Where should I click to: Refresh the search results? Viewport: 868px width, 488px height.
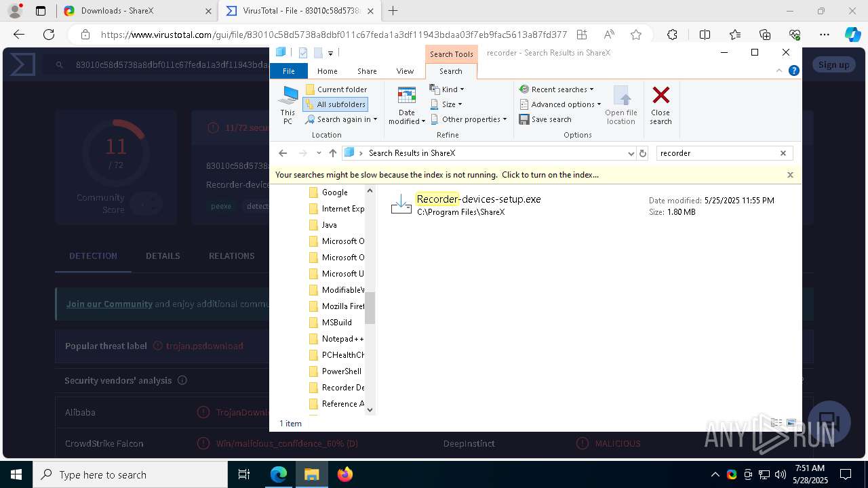pyautogui.click(x=643, y=153)
